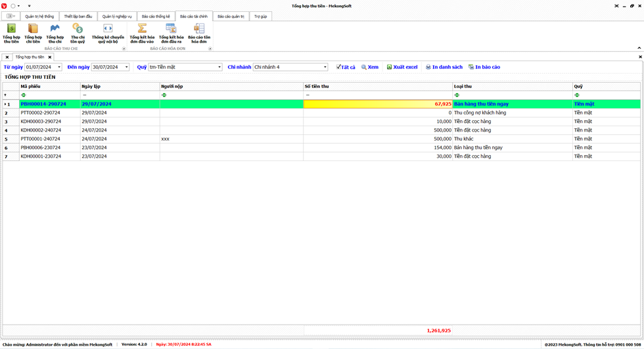This screenshot has width=644, height=349.
Task: Toggle the Tất cả checkbox
Action: (338, 67)
